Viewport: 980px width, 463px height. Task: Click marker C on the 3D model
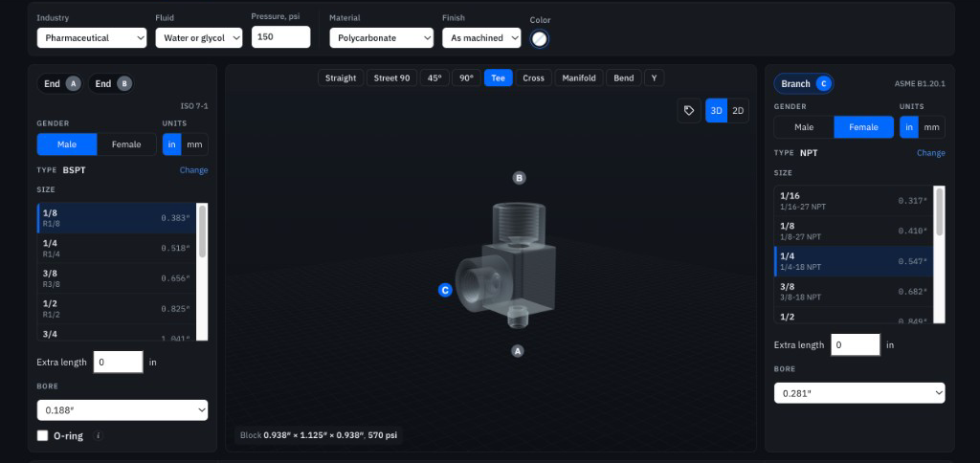[x=445, y=290]
